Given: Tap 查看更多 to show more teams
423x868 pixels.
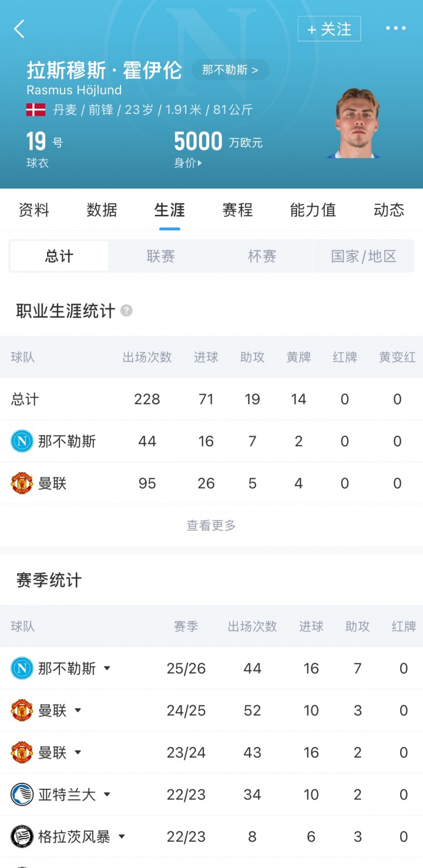Looking at the screenshot, I should [x=211, y=526].
